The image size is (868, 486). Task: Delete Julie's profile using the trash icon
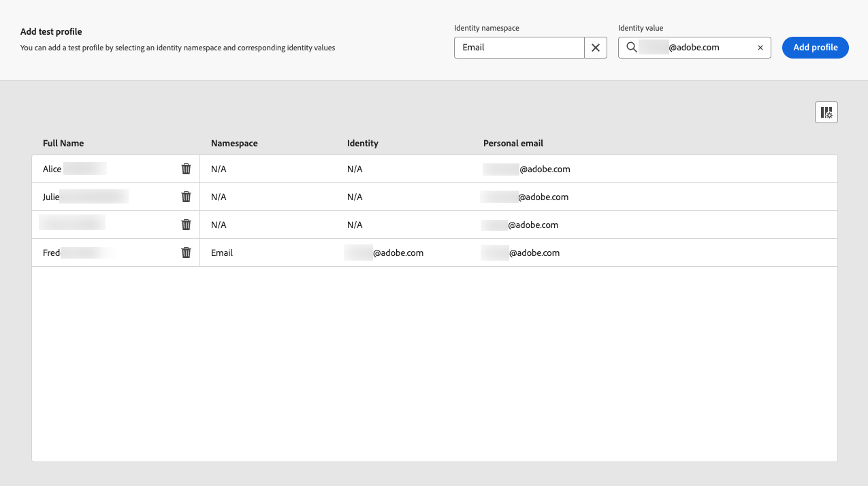click(x=186, y=197)
